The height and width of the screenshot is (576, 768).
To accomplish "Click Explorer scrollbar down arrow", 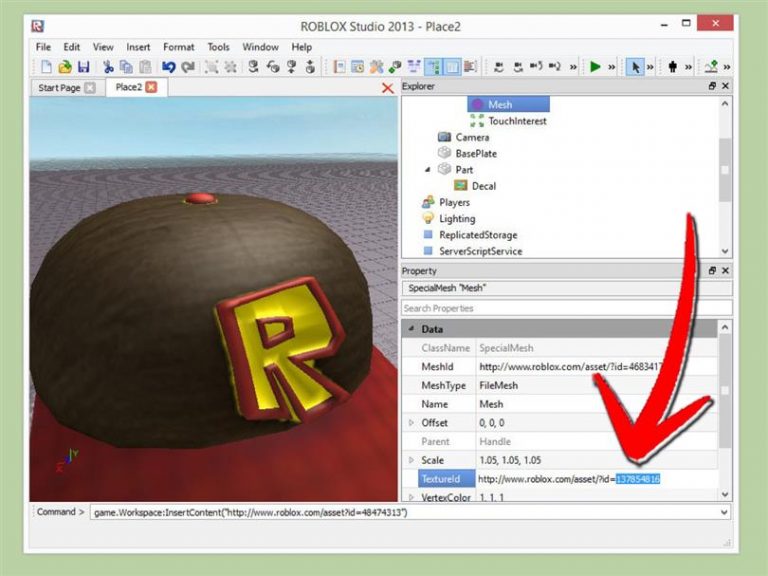I will [725, 251].
